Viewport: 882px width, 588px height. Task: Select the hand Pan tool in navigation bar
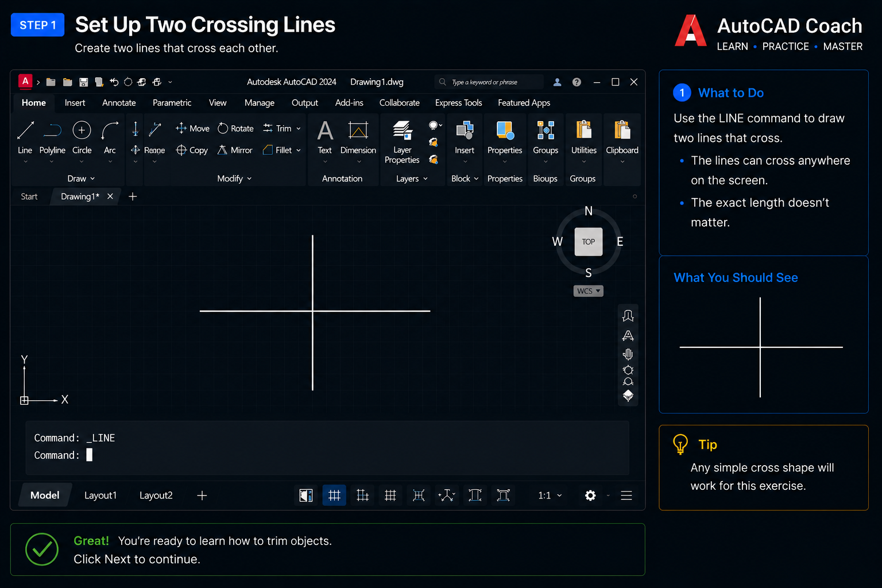point(628,354)
